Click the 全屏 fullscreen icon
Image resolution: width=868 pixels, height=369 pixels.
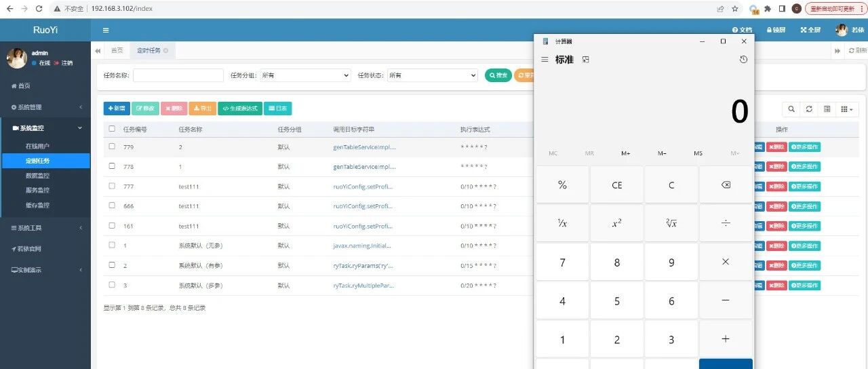(810, 30)
